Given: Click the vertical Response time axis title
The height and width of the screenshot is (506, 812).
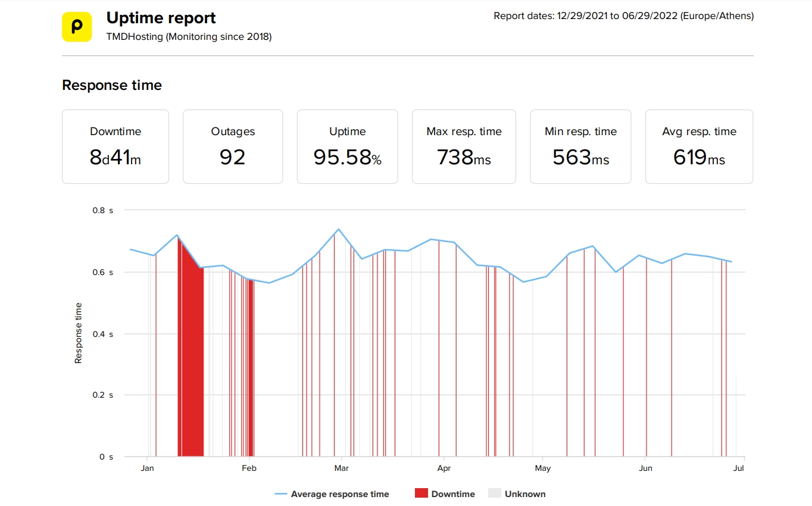Looking at the screenshot, I should 78,333.
